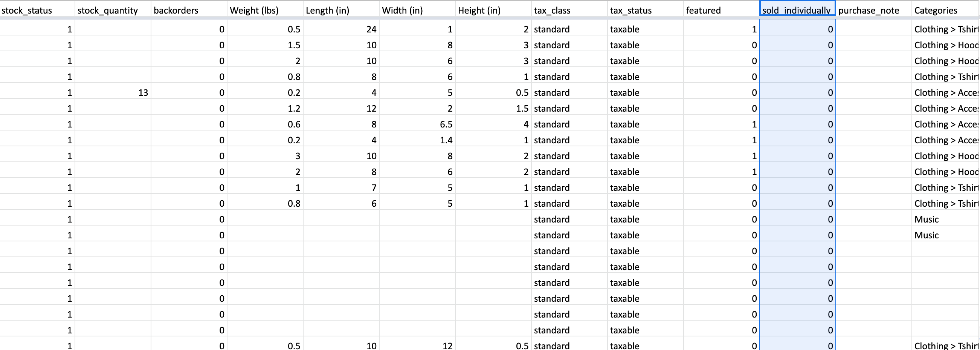Click the backorders column header
Image resolution: width=980 pixels, height=350 pixels.
[189, 10]
